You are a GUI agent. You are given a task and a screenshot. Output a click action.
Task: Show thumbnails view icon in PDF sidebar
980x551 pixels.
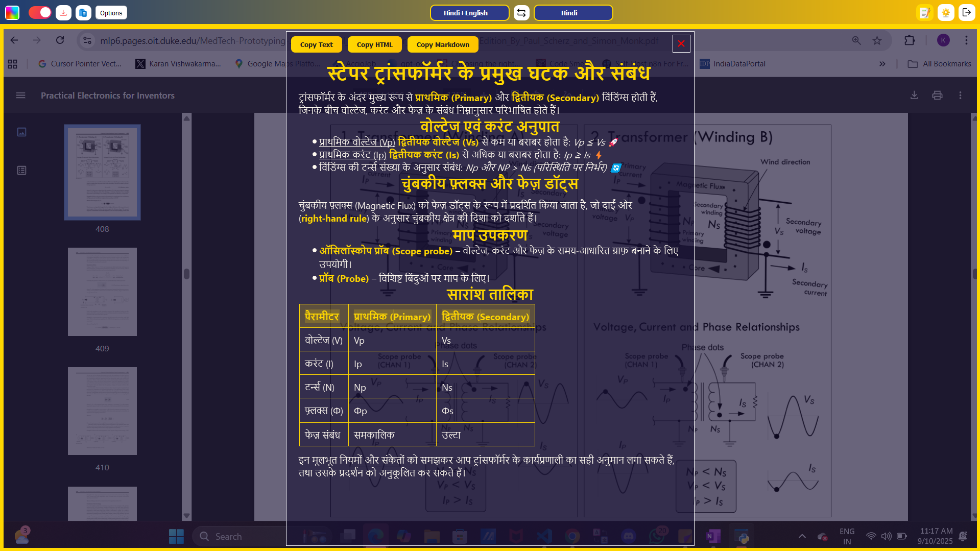click(21, 132)
